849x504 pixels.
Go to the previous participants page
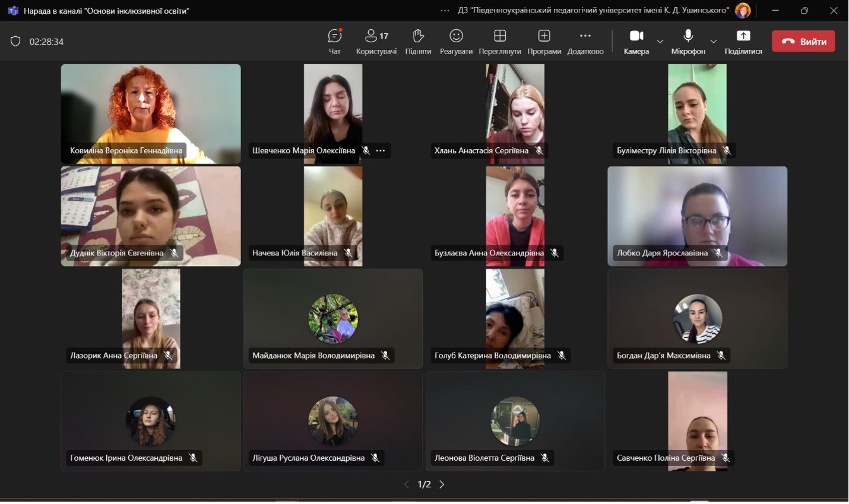pyautogui.click(x=407, y=484)
